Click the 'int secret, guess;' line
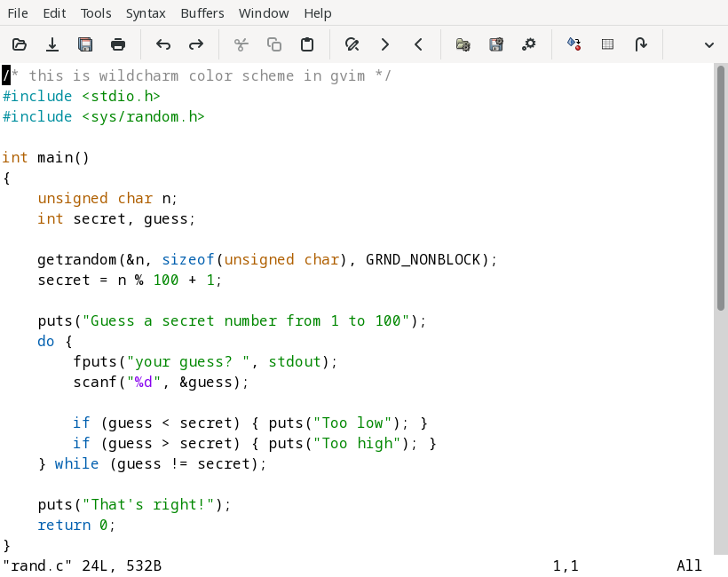The width and height of the screenshot is (728, 577). [x=116, y=218]
